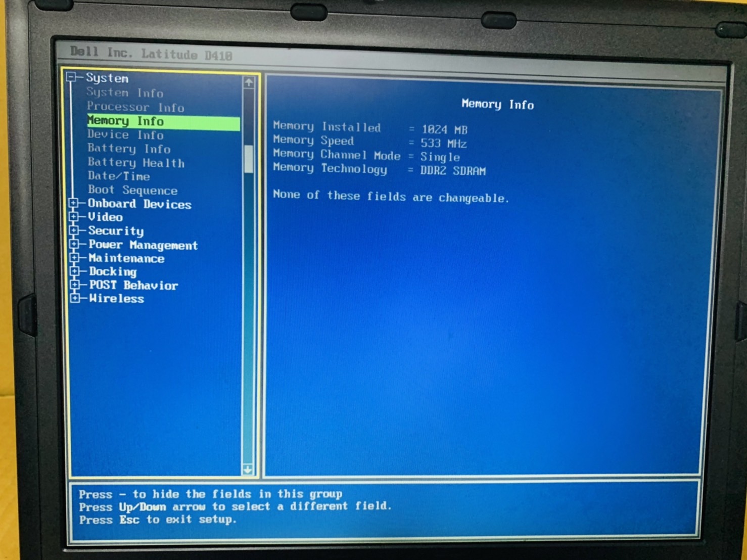Screen dimensions: 747x560
Task: Collapse the System tree group
Action: [x=72, y=77]
